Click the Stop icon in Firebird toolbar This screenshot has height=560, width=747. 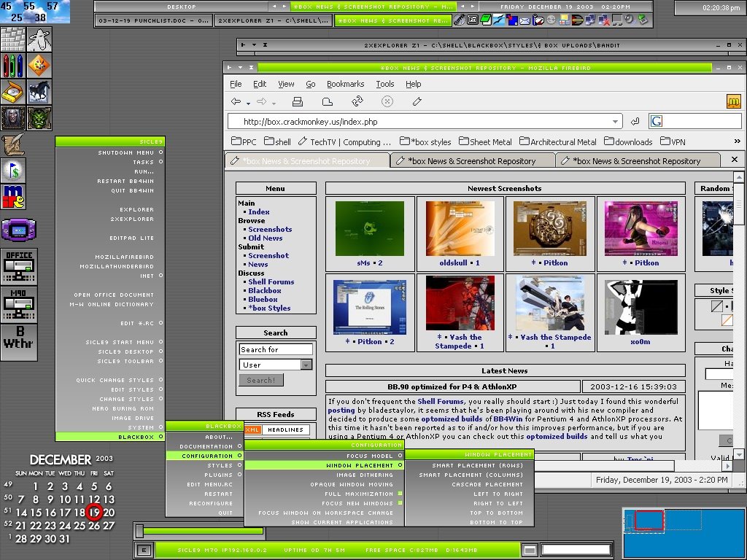pyautogui.click(x=387, y=101)
